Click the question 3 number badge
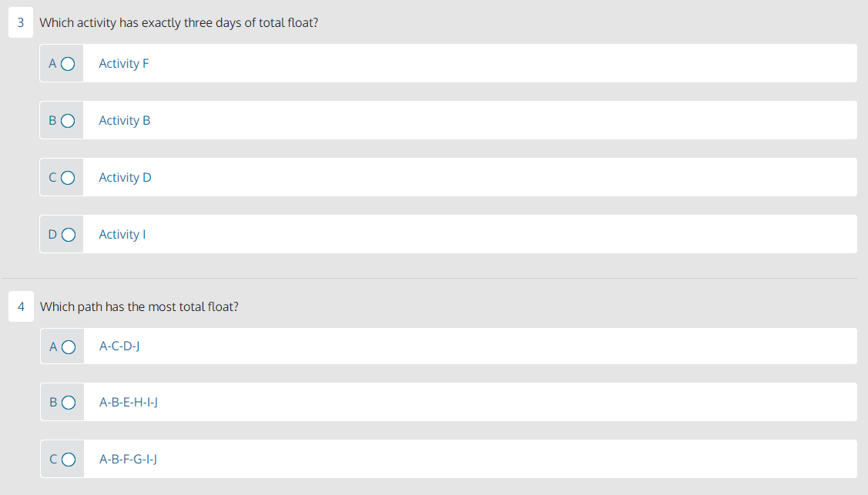Viewport: 868px width, 495px height. pos(21,22)
